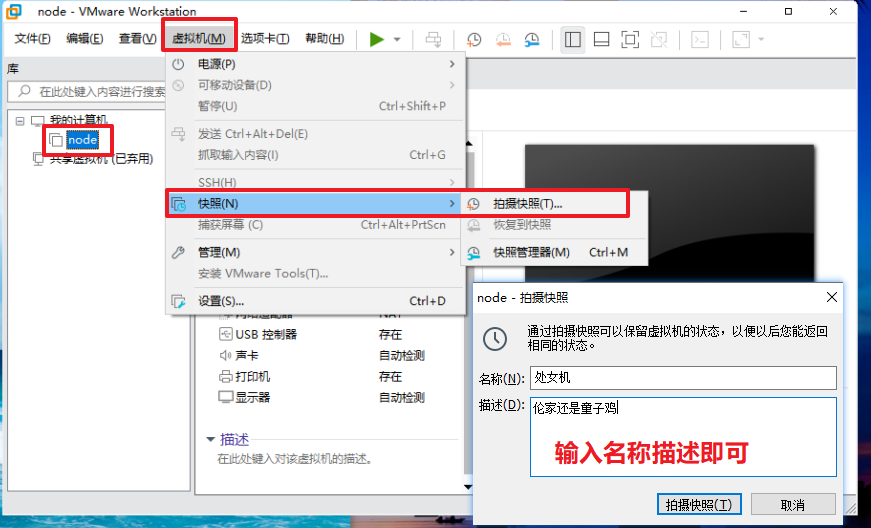Image resolution: width=871 pixels, height=528 pixels.
Task: Open the 帮助(H) menu
Action: tap(324, 38)
